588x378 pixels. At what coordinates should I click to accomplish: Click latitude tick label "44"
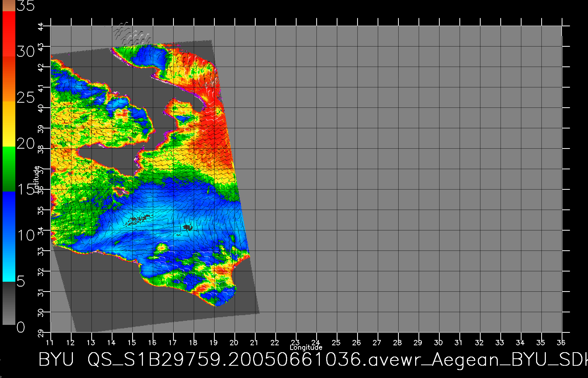(x=41, y=27)
